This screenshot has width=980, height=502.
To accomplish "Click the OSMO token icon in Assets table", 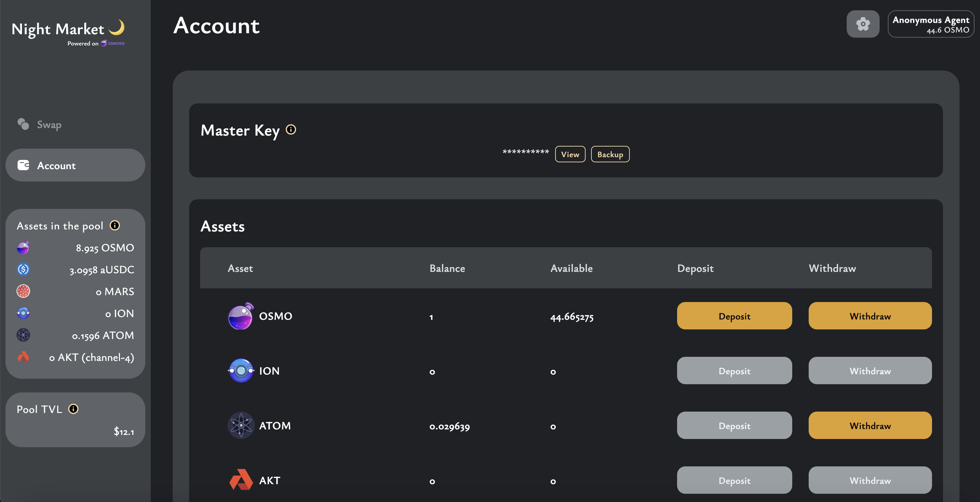I will (x=241, y=316).
